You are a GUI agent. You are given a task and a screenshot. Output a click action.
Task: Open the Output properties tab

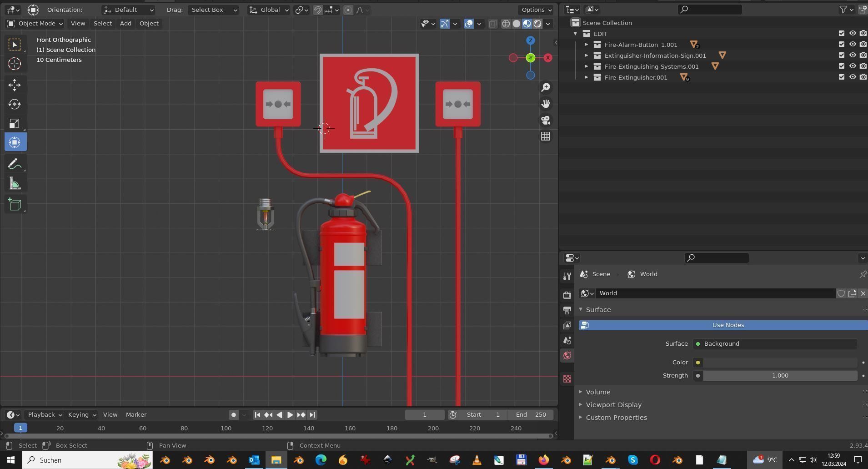click(567, 310)
